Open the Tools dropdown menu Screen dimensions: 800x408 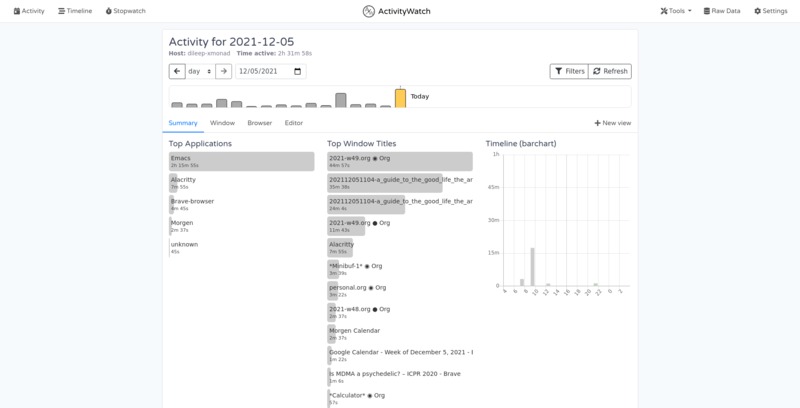676,11
